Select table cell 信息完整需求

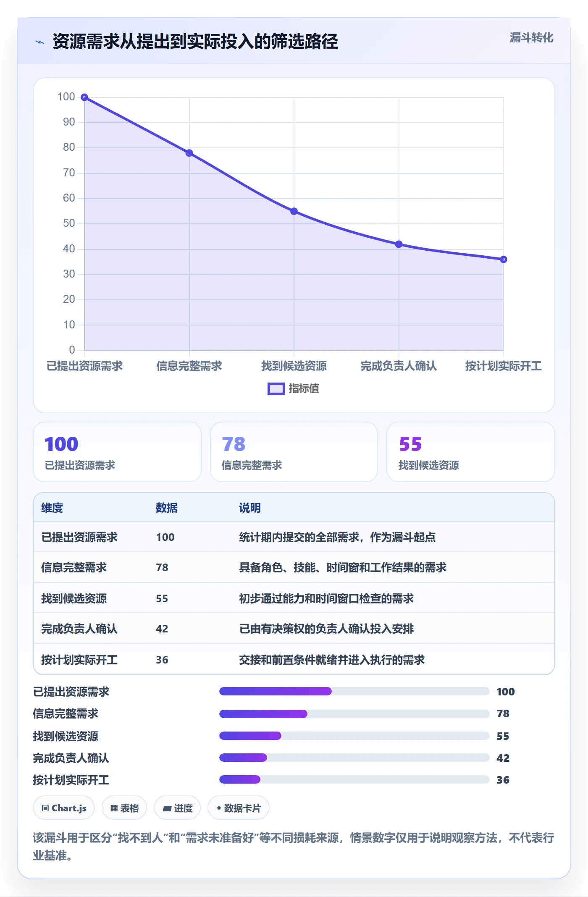pos(74,567)
